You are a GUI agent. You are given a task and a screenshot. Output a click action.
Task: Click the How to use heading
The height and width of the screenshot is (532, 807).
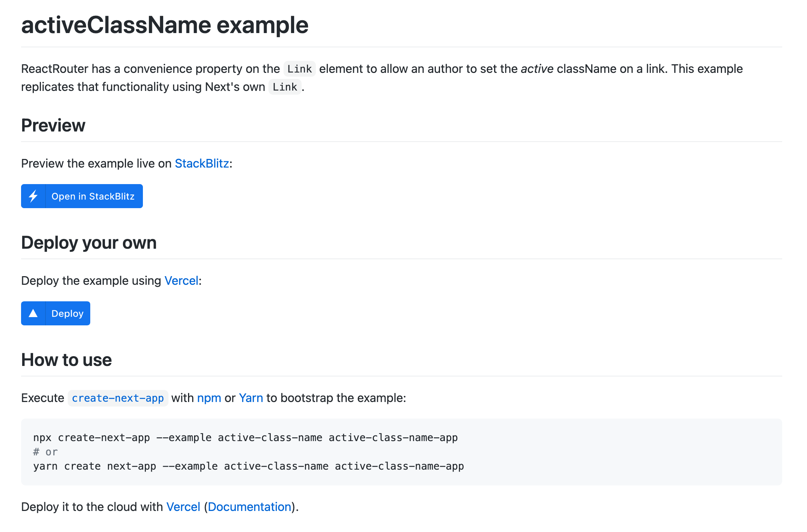[x=67, y=360]
